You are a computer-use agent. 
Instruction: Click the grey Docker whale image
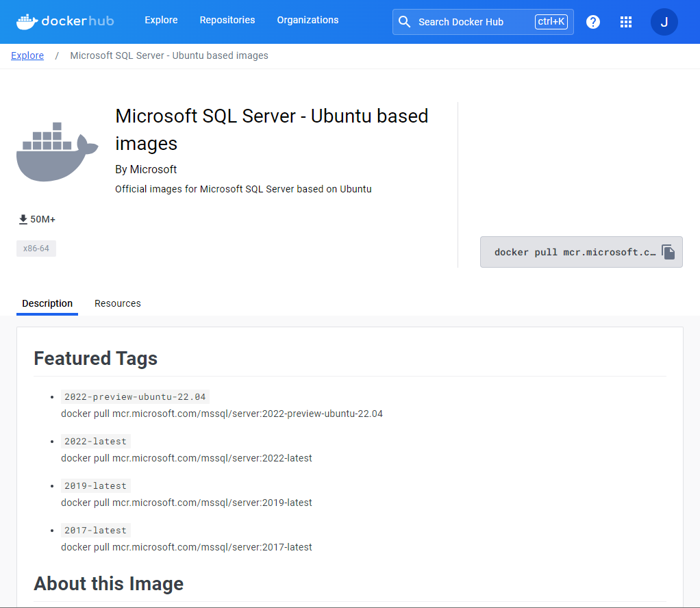[57, 152]
